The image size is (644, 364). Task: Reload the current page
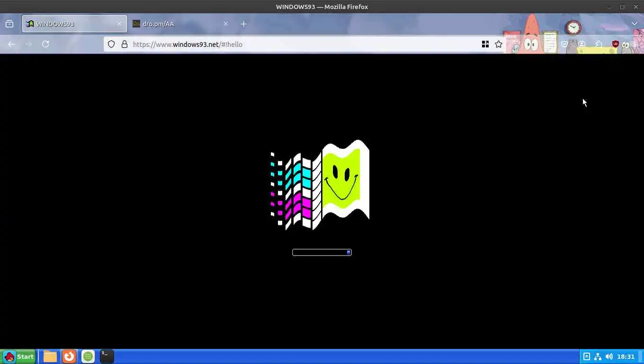[45, 44]
